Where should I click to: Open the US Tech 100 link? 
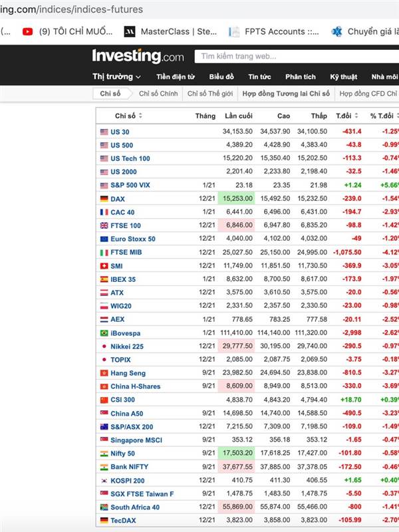coord(130,158)
